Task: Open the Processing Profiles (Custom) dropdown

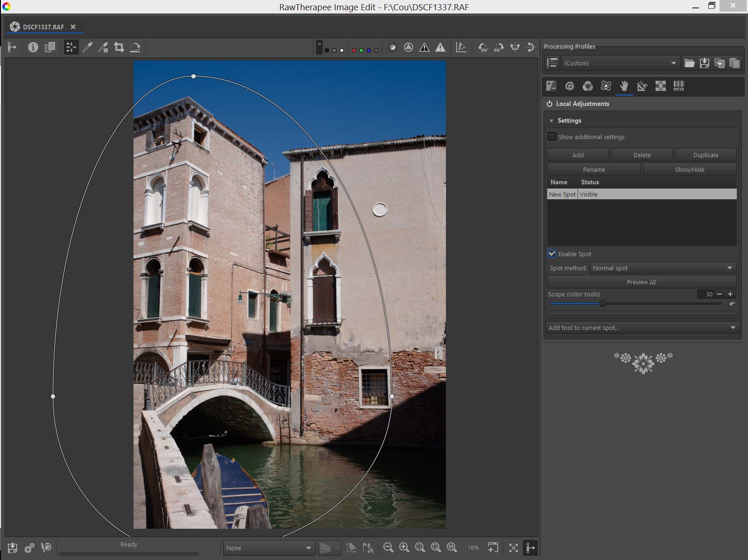Action: click(x=620, y=63)
